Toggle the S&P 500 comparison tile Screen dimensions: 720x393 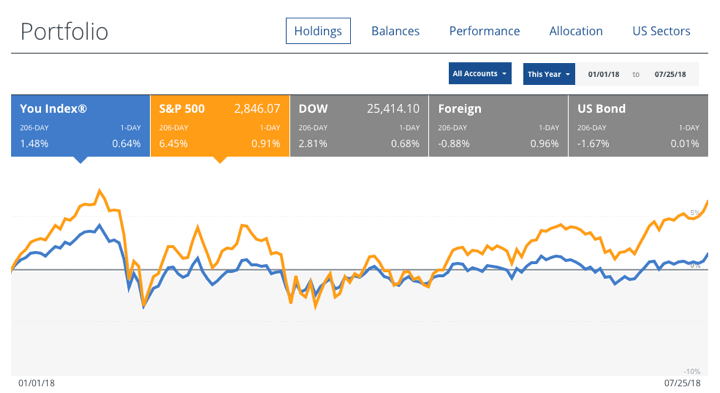[220, 126]
